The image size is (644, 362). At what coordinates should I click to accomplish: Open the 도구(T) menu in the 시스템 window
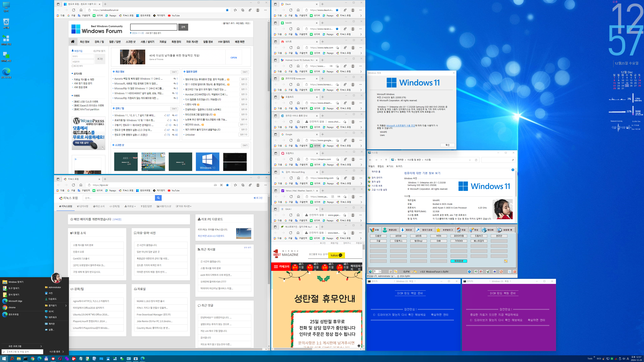click(x=399, y=166)
